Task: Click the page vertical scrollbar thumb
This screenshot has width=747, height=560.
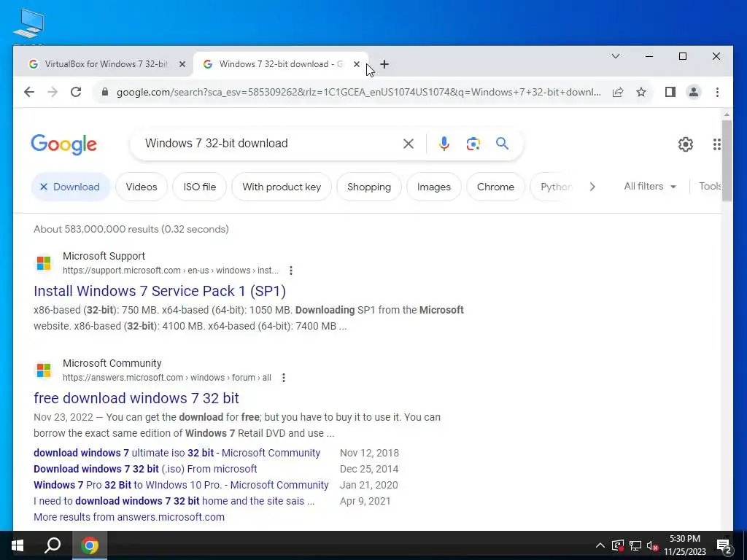Action: [727, 161]
